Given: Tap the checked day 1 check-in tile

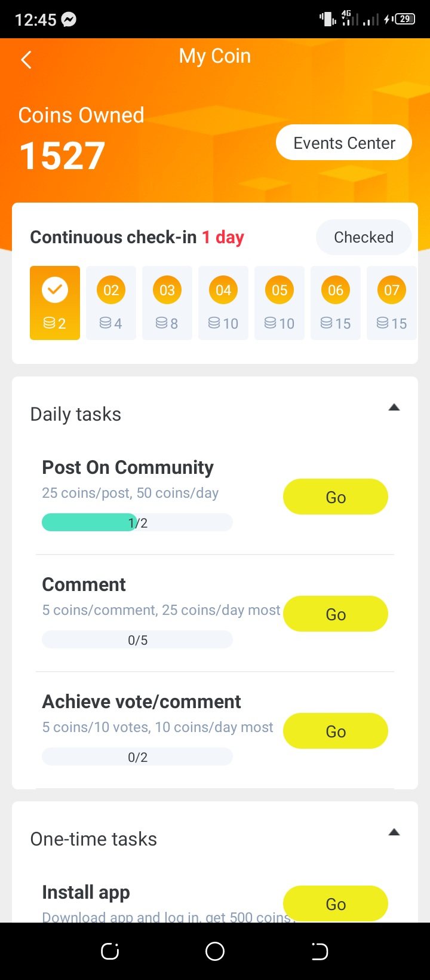Looking at the screenshot, I should 55,302.
